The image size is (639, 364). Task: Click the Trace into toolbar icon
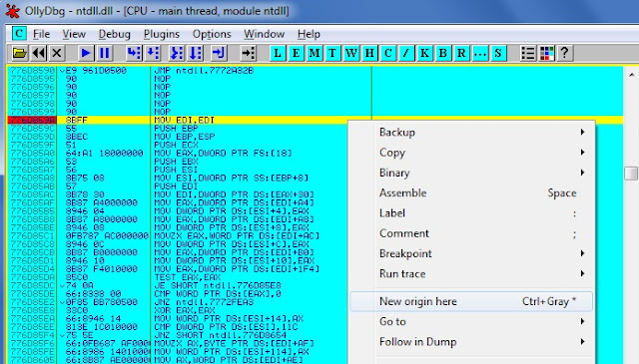tap(177, 53)
